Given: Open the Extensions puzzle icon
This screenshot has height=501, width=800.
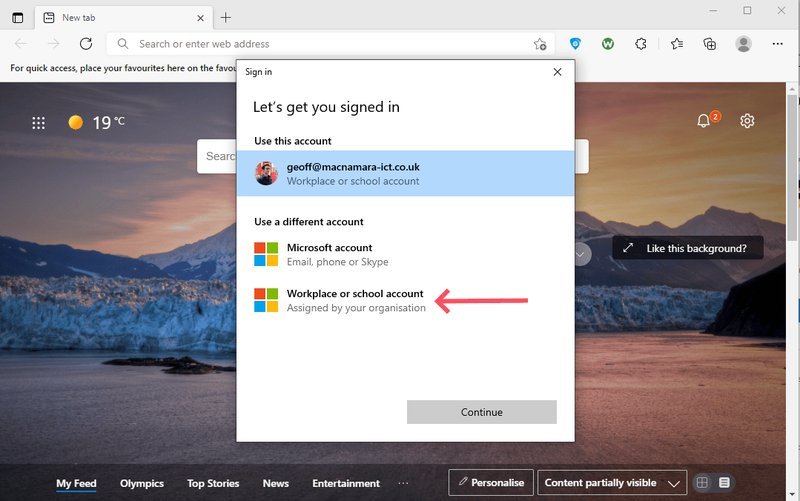Looking at the screenshot, I should tap(641, 44).
